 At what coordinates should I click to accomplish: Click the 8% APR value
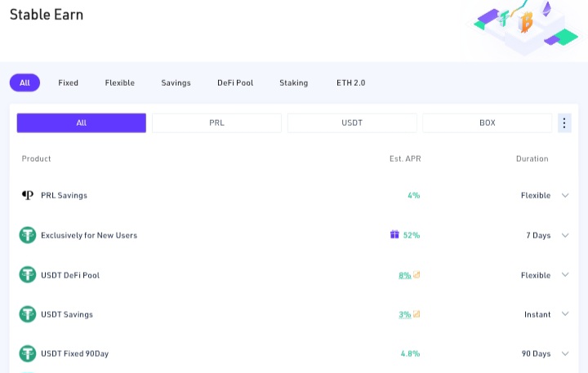pyautogui.click(x=405, y=276)
